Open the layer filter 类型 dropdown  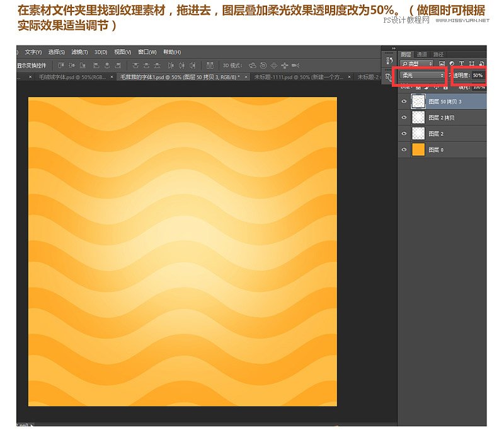click(417, 64)
